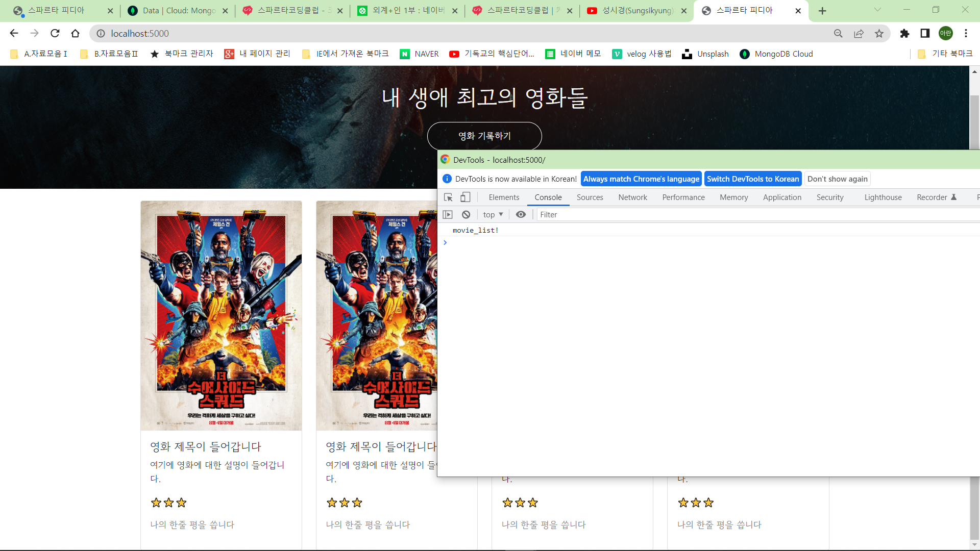The image size is (980, 551).
Task: Open the 북마크 관리자 bookmark
Action: [x=182, y=54]
